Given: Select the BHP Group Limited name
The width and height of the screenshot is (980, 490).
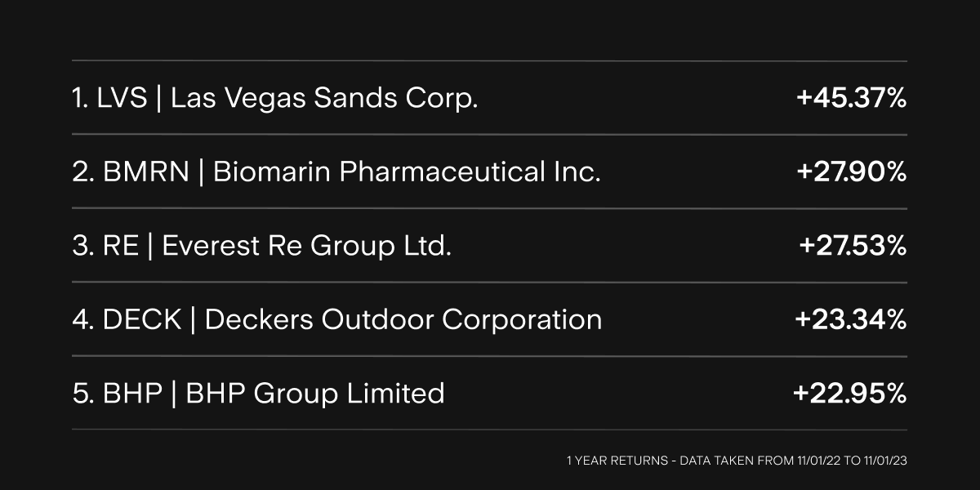Looking at the screenshot, I should [315, 393].
